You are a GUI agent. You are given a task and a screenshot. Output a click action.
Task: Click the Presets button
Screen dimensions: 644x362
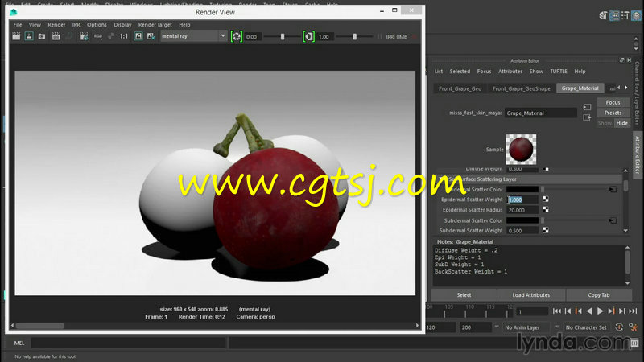tap(613, 113)
